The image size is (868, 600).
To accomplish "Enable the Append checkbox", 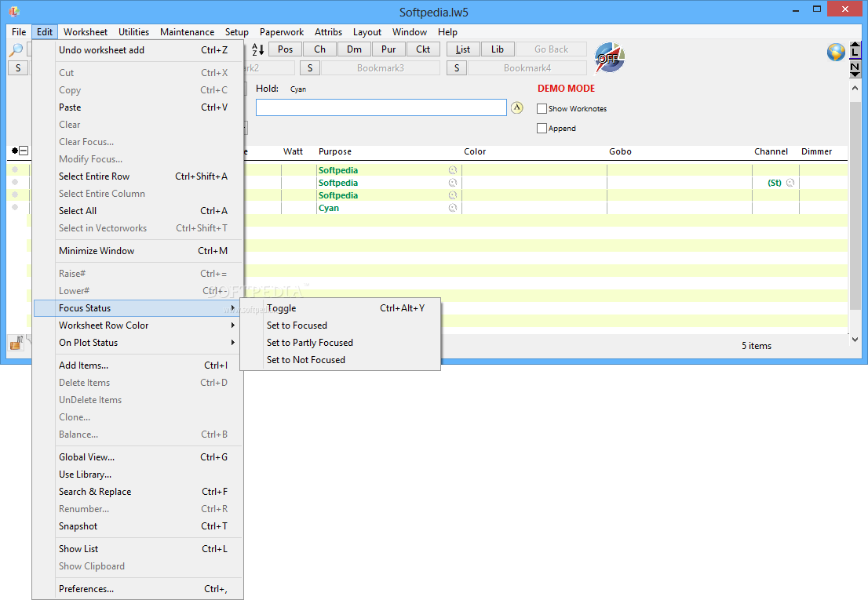I will point(542,129).
